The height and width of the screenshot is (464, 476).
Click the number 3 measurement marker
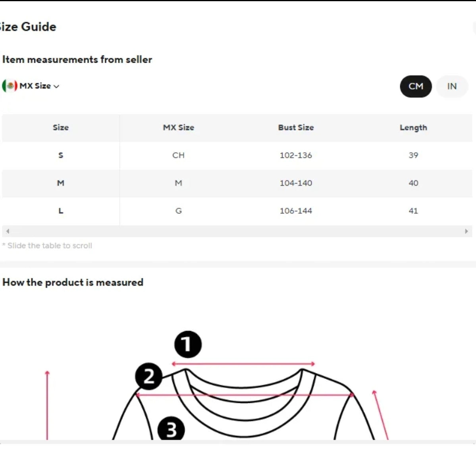171,429
